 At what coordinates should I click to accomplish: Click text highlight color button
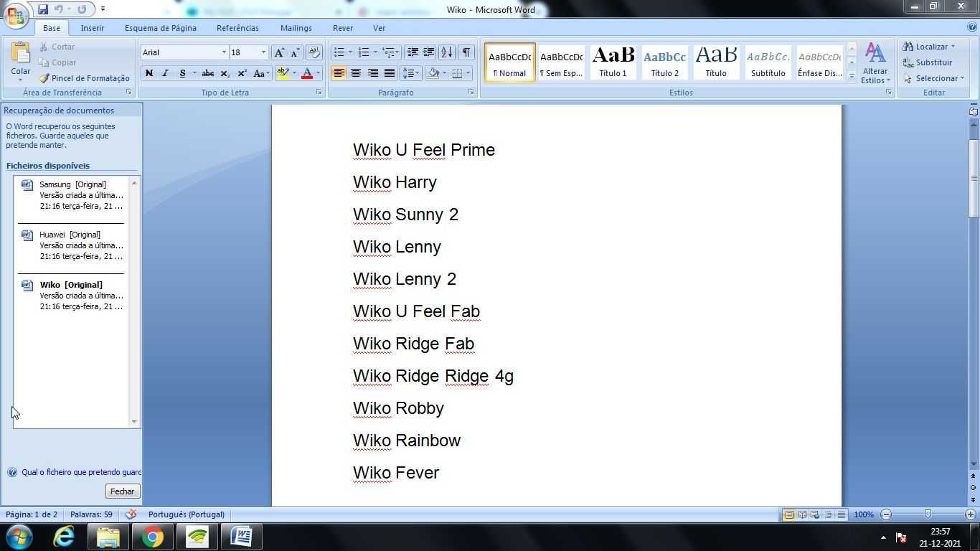point(283,73)
